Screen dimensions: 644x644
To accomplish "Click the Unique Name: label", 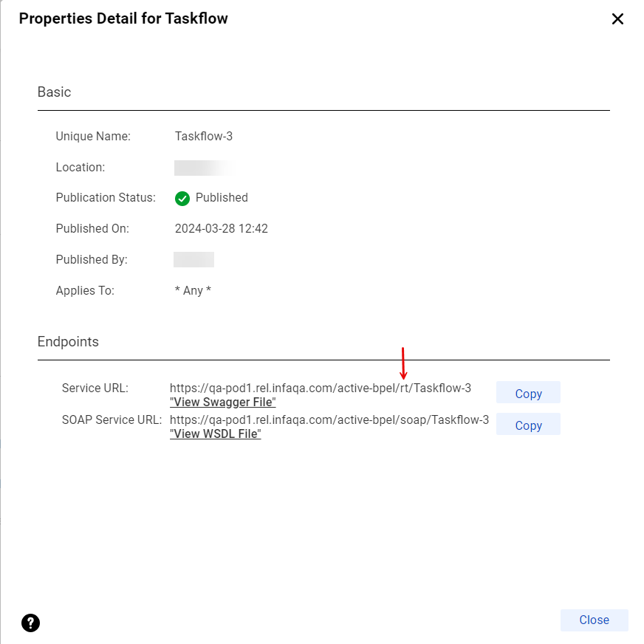I will tap(93, 137).
